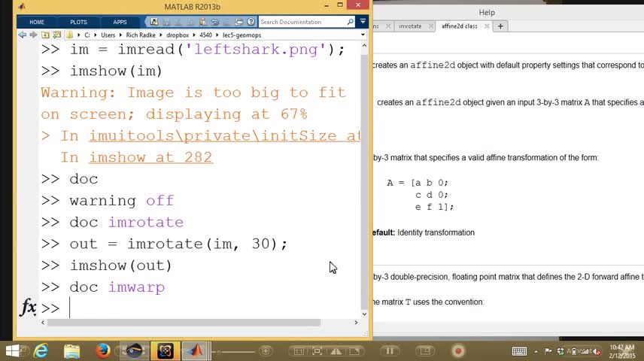This screenshot has height=361, width=644.
Task: Go back to previous folder
Action: 22,35
